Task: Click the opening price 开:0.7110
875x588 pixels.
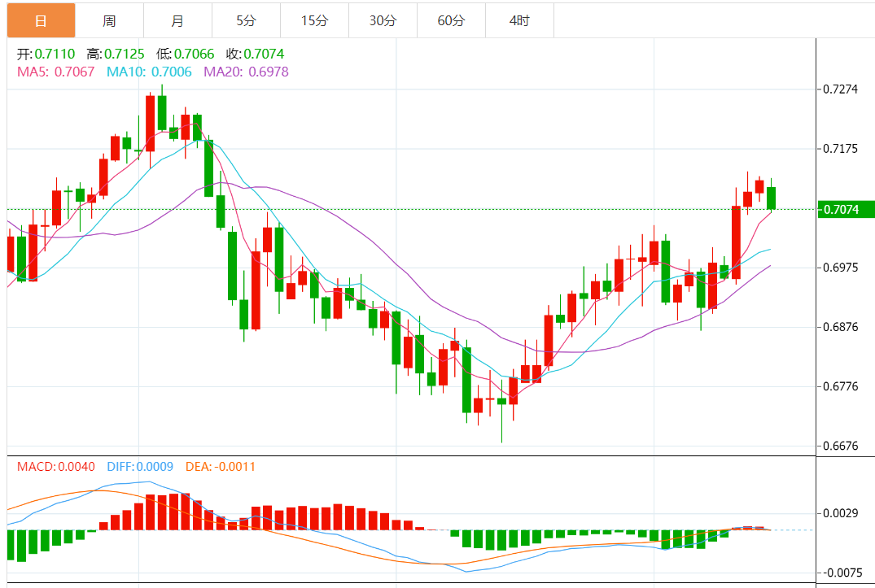Action: [x=46, y=54]
